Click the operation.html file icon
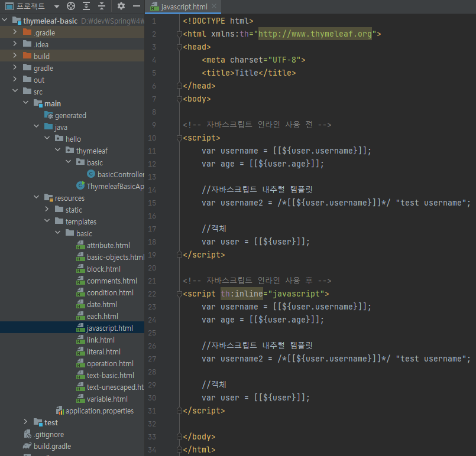This screenshot has width=476, height=456. click(80, 363)
